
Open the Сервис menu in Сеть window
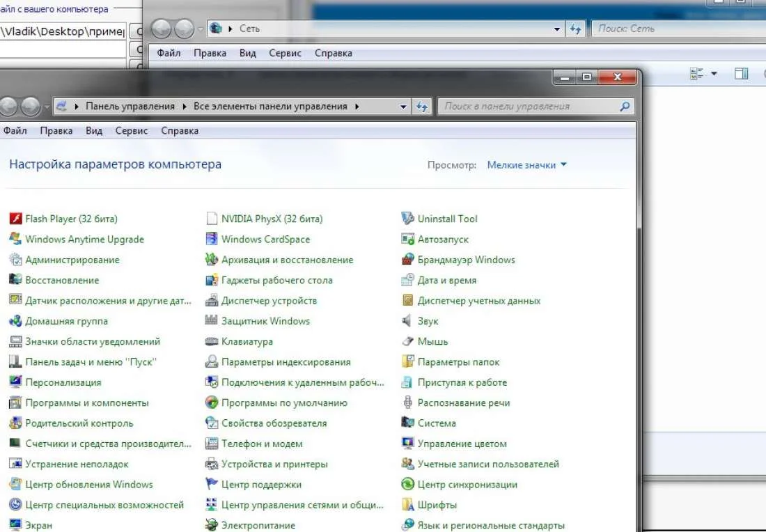click(x=285, y=53)
